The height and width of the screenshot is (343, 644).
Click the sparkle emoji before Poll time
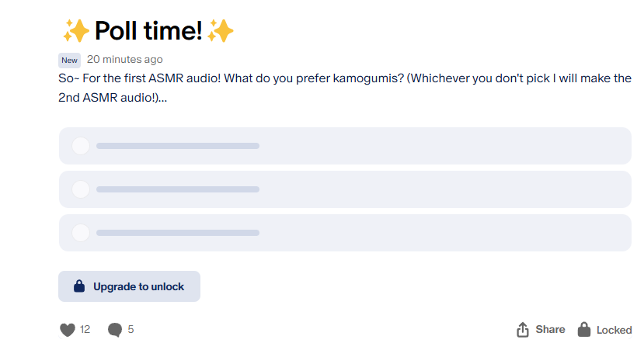(75, 31)
